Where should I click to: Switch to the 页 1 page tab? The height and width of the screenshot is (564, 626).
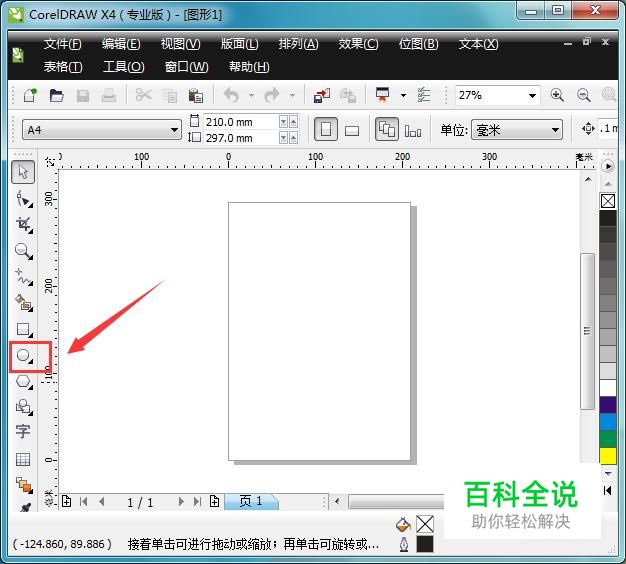(251, 501)
